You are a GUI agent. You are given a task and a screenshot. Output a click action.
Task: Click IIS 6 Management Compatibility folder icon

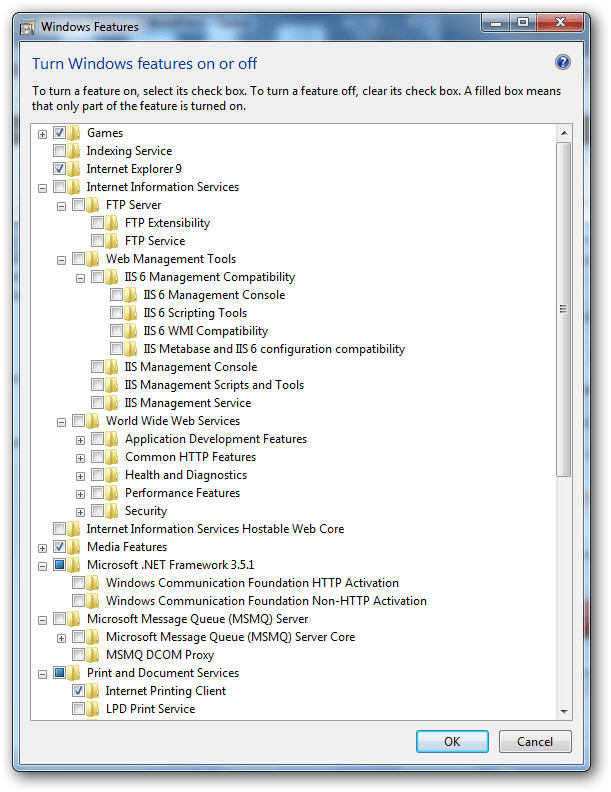(x=112, y=277)
